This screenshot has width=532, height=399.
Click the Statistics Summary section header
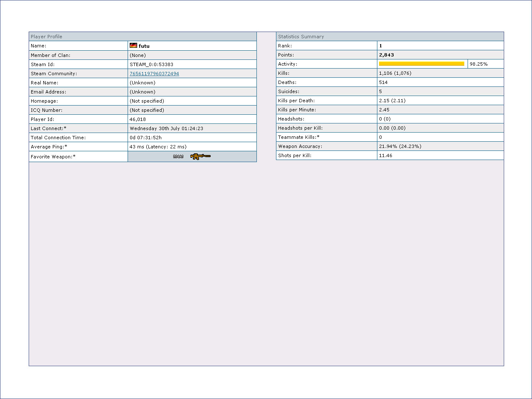[301, 37]
